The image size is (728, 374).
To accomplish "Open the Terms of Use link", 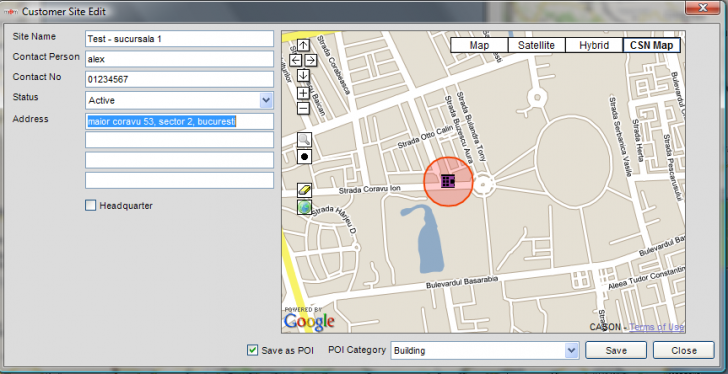I will click(656, 327).
